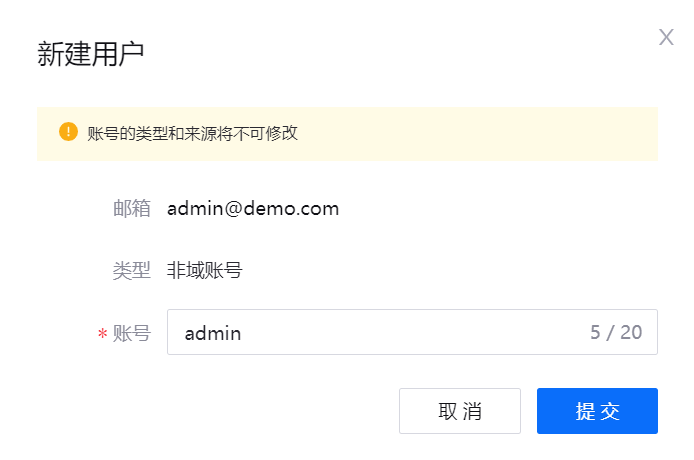
Task: Focus the 账号 input field
Action: click(412, 332)
